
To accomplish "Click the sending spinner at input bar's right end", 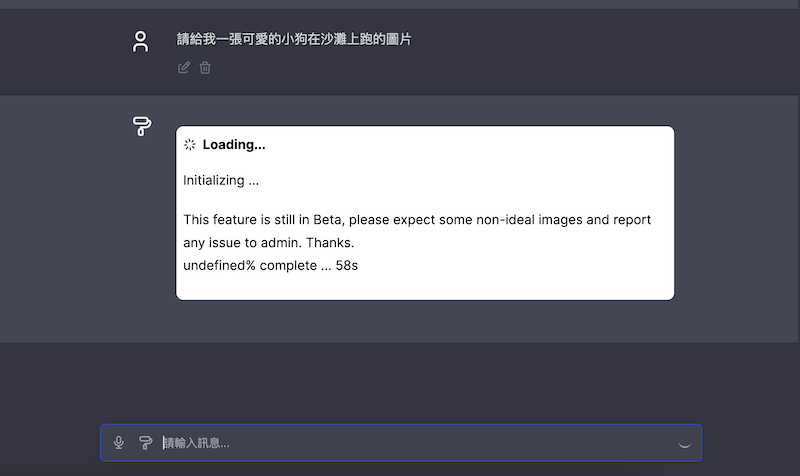I will pos(685,443).
